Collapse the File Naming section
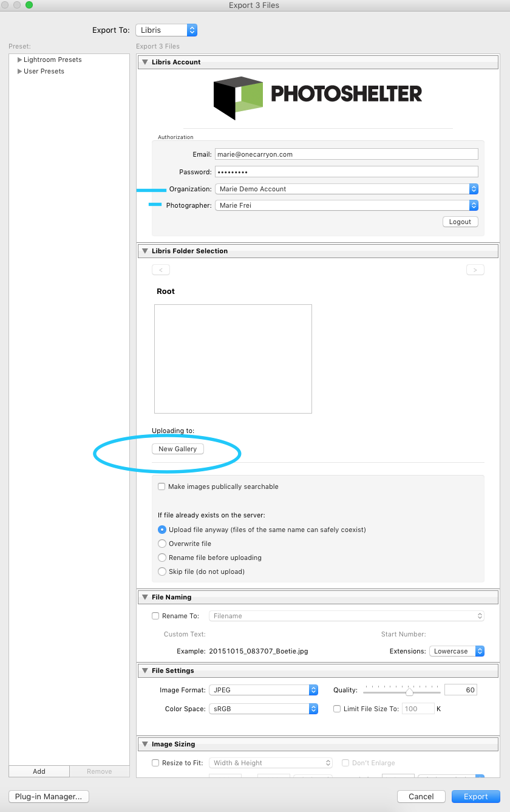The height and width of the screenshot is (812, 510). tap(144, 597)
